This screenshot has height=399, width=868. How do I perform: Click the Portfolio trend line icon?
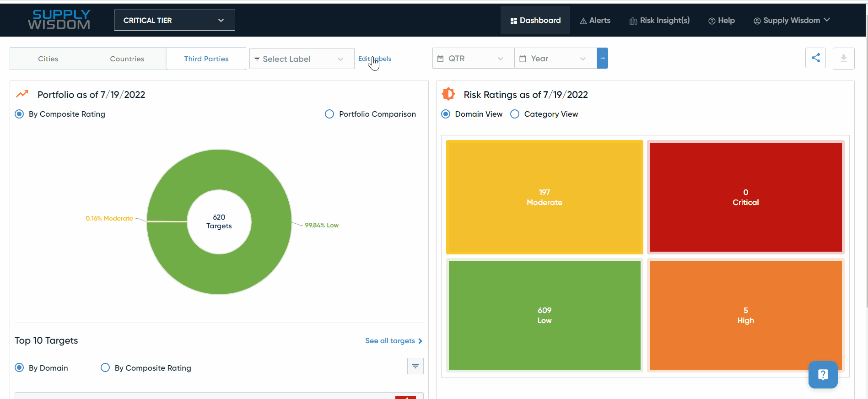point(22,94)
